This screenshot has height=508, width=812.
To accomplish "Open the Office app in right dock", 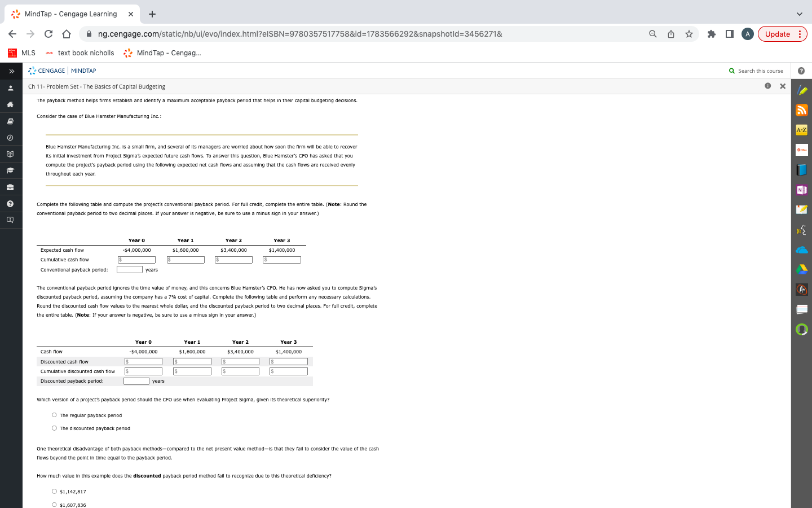I will pyautogui.click(x=802, y=150).
